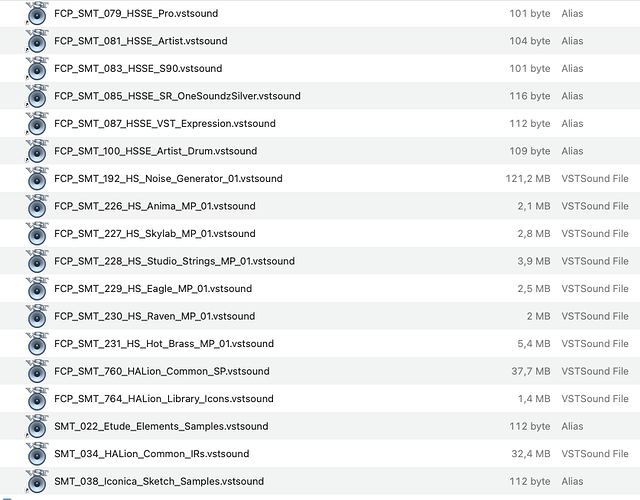Viewport: 640px width, 500px height.
Task: Click the 121,2 MB size of Noise Generator
Action: (x=527, y=179)
